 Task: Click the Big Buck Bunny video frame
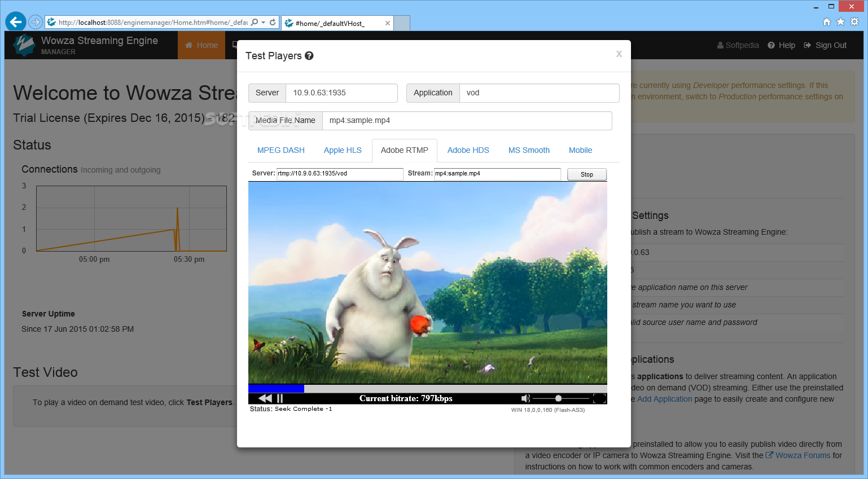(x=428, y=283)
